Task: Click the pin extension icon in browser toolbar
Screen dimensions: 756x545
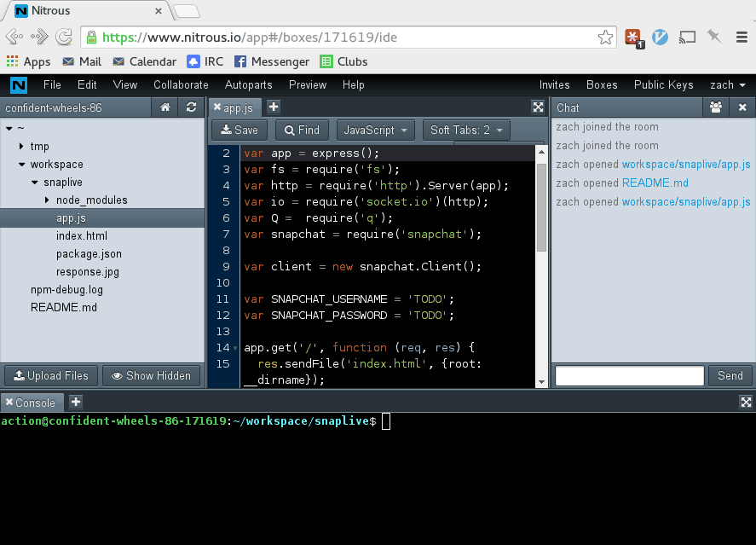Action: (x=714, y=37)
